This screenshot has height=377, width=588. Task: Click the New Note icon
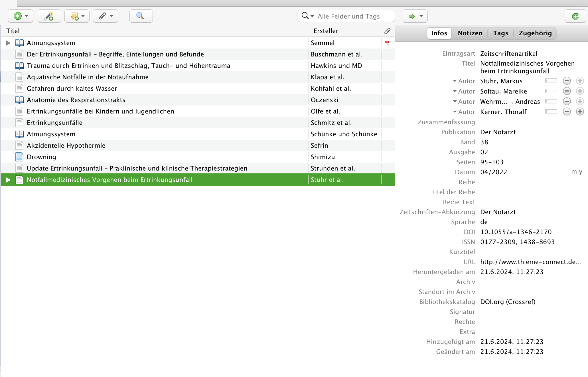pos(74,16)
